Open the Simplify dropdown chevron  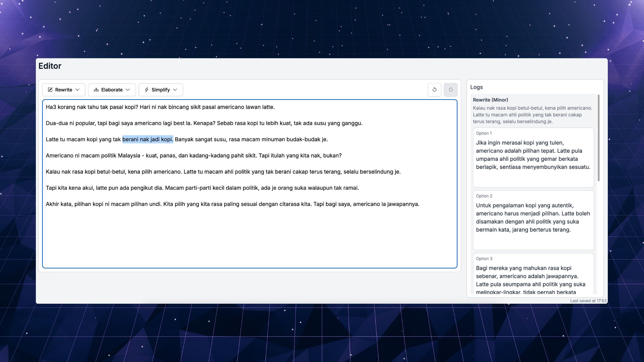[x=175, y=90]
